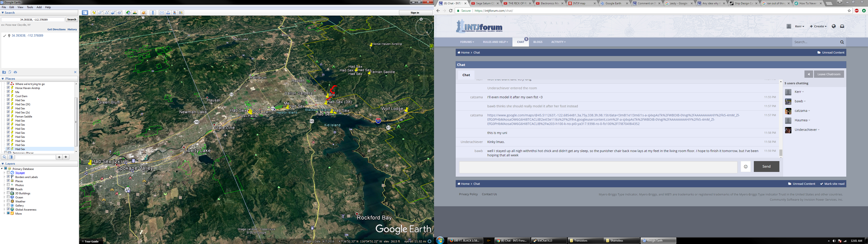This screenshot has height=244, width=868.
Task: Open the ruler measuring tool
Action: pyautogui.click(x=153, y=13)
